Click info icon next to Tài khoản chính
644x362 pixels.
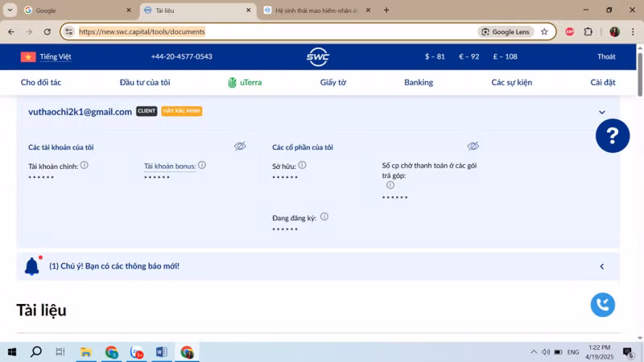click(x=84, y=165)
